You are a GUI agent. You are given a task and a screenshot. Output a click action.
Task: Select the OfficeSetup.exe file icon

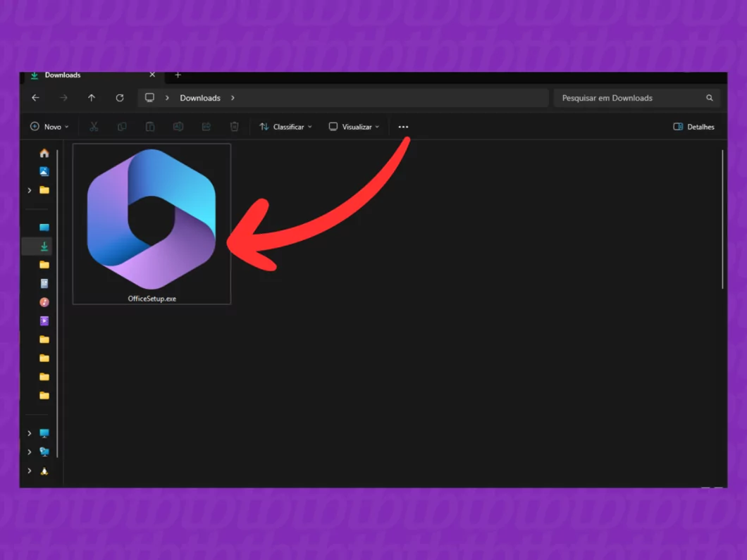coord(152,219)
